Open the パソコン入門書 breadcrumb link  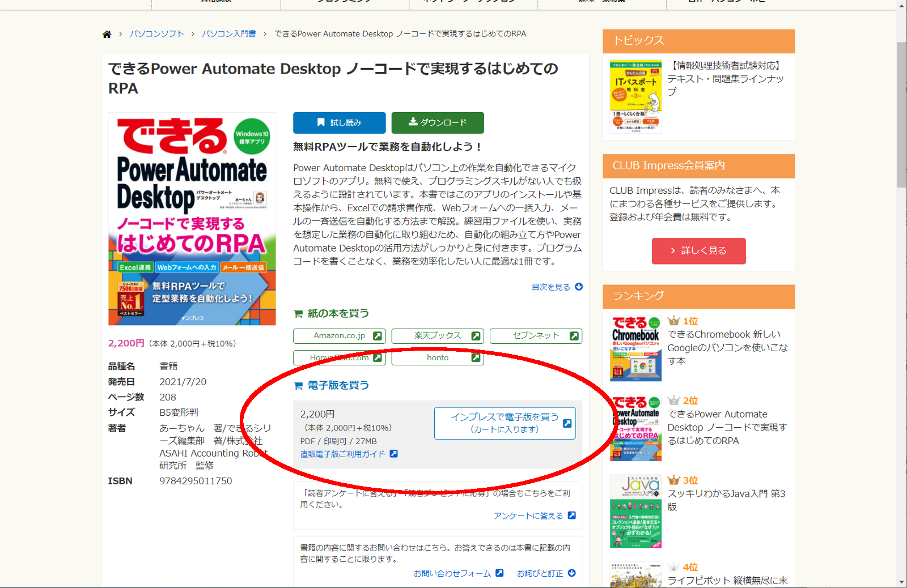click(x=229, y=33)
